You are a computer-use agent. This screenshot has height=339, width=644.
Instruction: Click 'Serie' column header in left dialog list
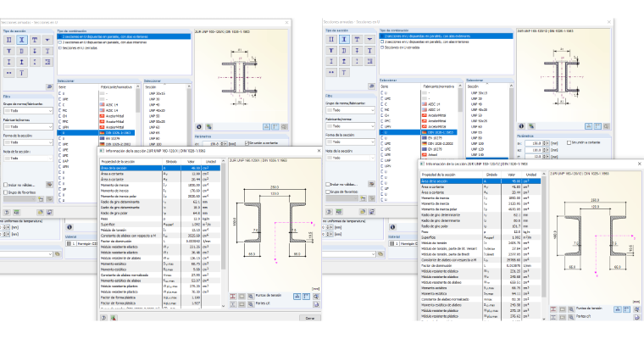click(78, 87)
